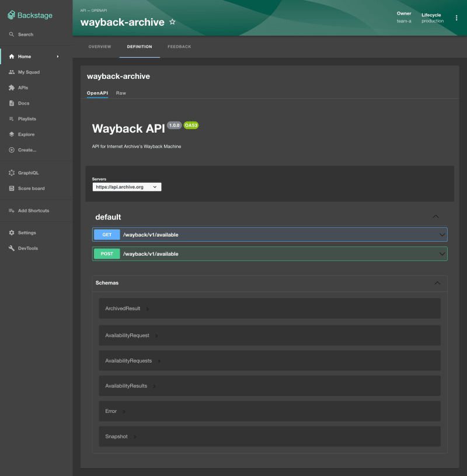
Task: Click the Wayback API heading
Action: pyautogui.click(x=128, y=128)
